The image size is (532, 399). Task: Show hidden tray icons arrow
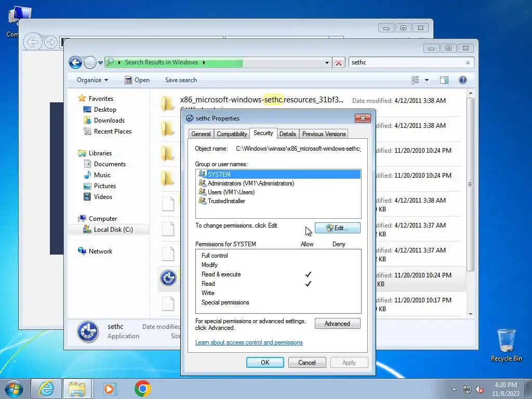(x=454, y=389)
